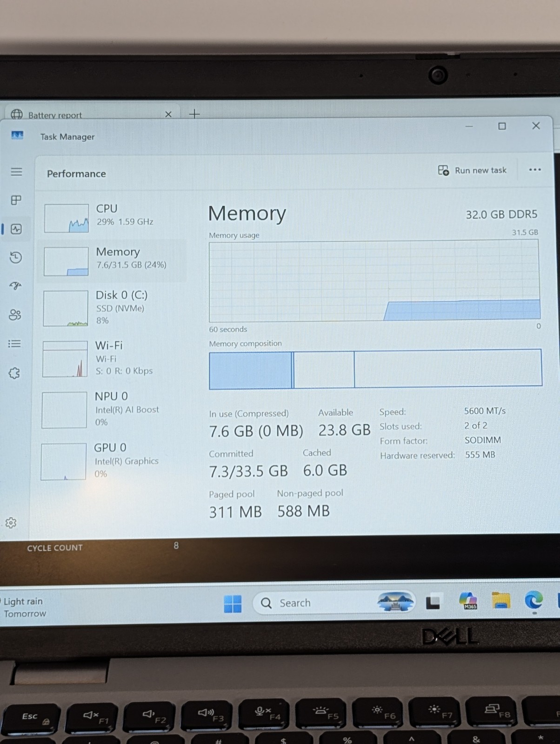Open the Services page icon
This screenshot has width=560, height=744.
(x=14, y=373)
